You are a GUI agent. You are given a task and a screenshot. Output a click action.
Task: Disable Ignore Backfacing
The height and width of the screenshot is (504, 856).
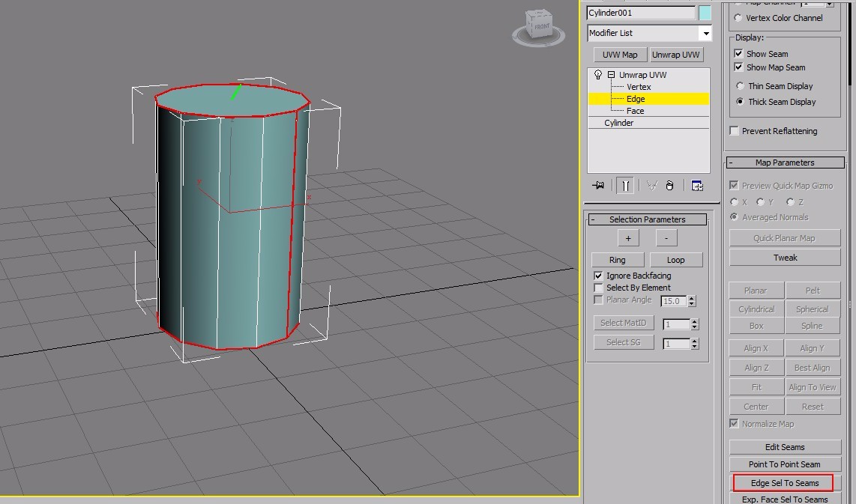click(x=598, y=275)
